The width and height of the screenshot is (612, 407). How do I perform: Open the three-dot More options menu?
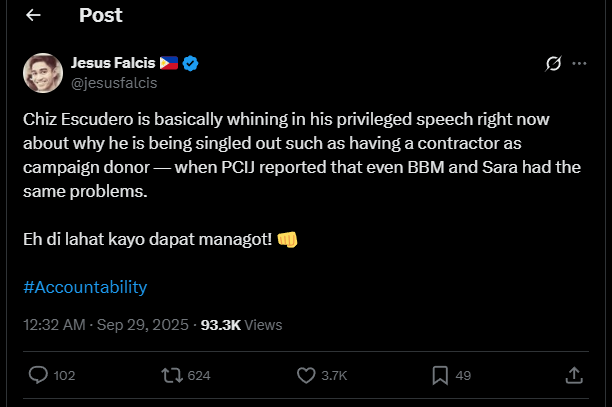point(581,64)
